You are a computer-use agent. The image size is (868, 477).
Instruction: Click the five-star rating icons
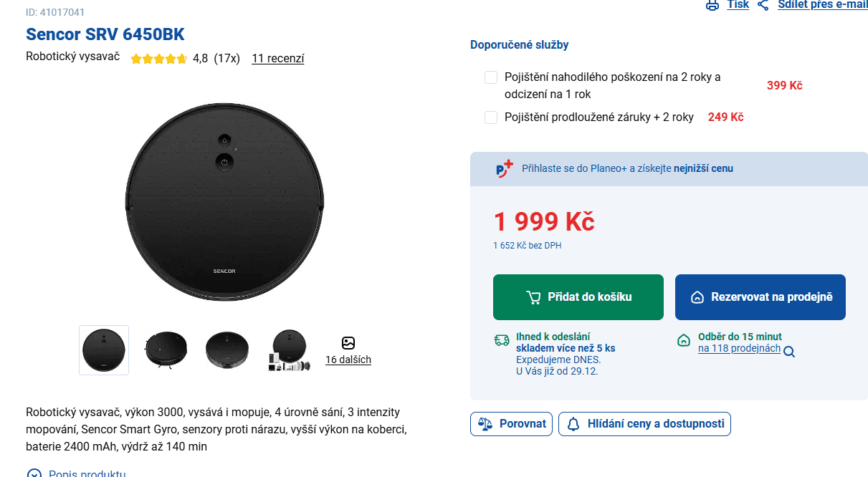[x=158, y=59]
